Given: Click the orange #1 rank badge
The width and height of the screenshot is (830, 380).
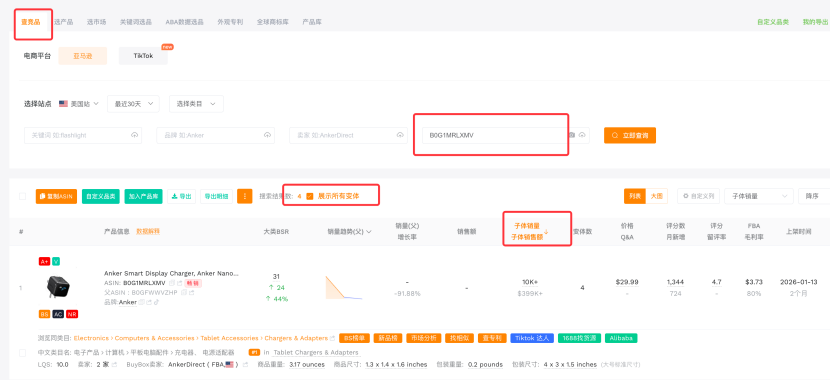Looking at the screenshot, I should click(x=255, y=352).
